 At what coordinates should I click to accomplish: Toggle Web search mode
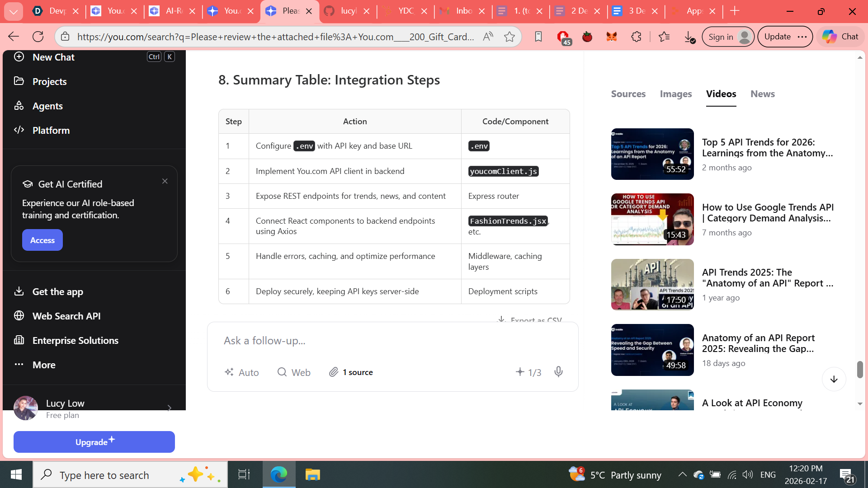tap(294, 372)
